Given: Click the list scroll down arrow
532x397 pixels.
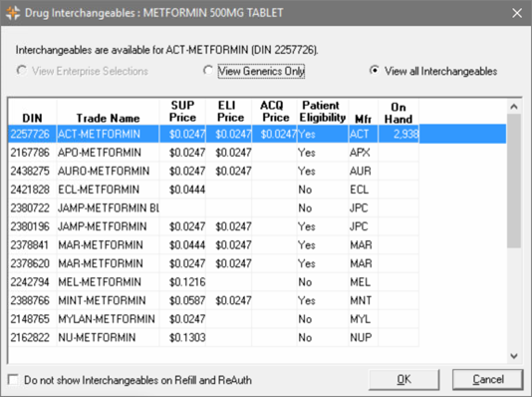Looking at the screenshot, I should pos(514,355).
